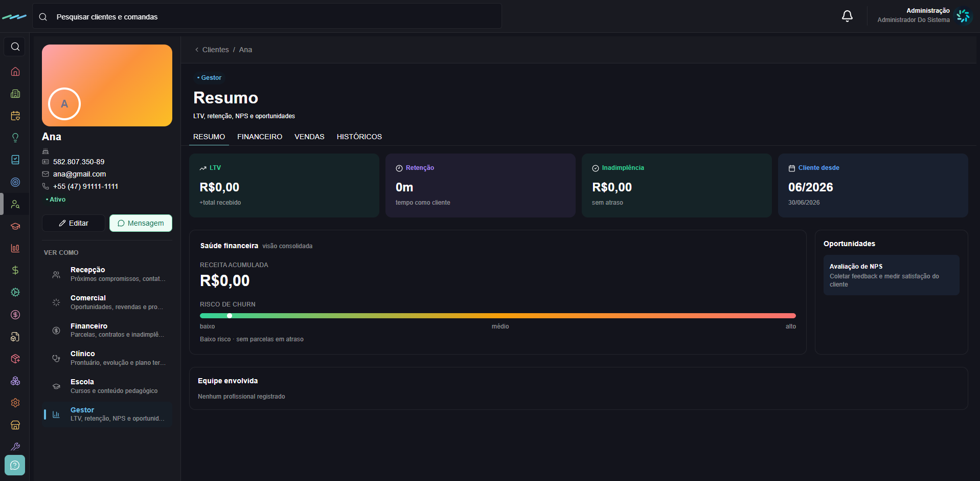Click the R$0,00 receita acumulada value
The width and height of the screenshot is (980, 481).
225,280
